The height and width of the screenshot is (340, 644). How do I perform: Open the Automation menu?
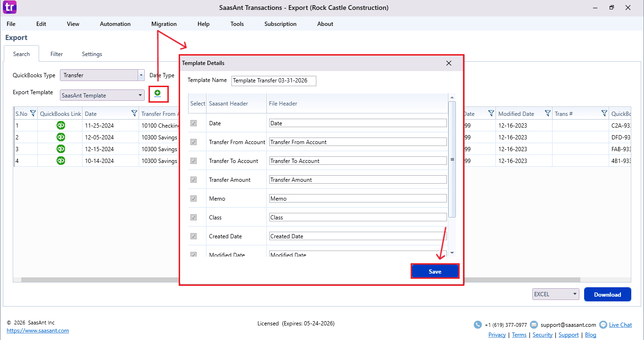[x=115, y=24]
